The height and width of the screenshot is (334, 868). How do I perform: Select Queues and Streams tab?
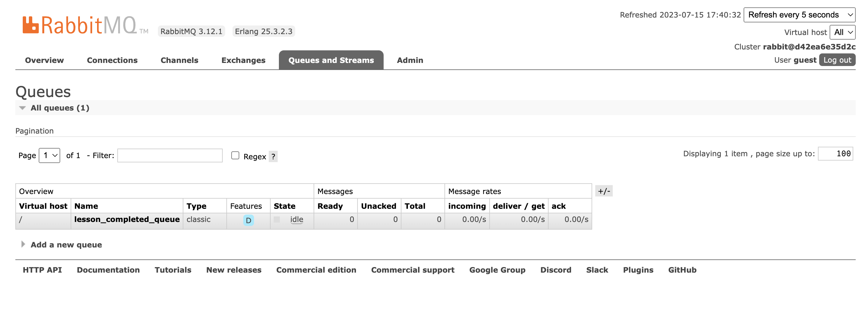[331, 60]
